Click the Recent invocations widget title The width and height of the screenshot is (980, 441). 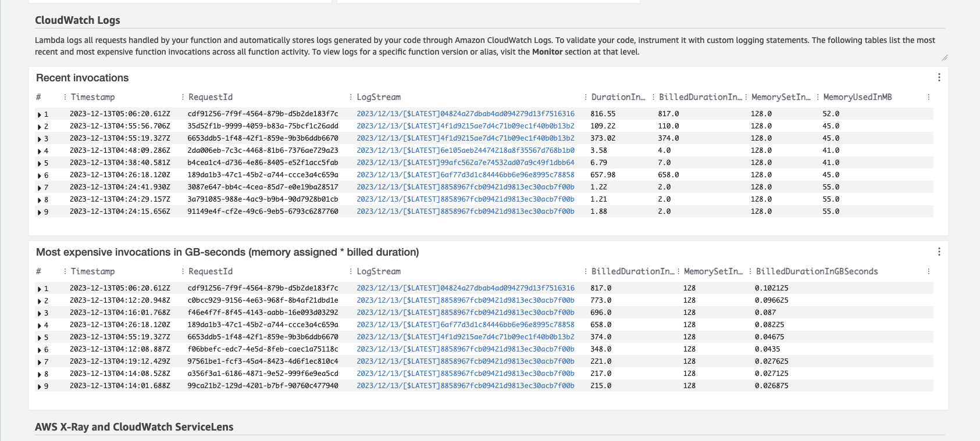(x=82, y=78)
